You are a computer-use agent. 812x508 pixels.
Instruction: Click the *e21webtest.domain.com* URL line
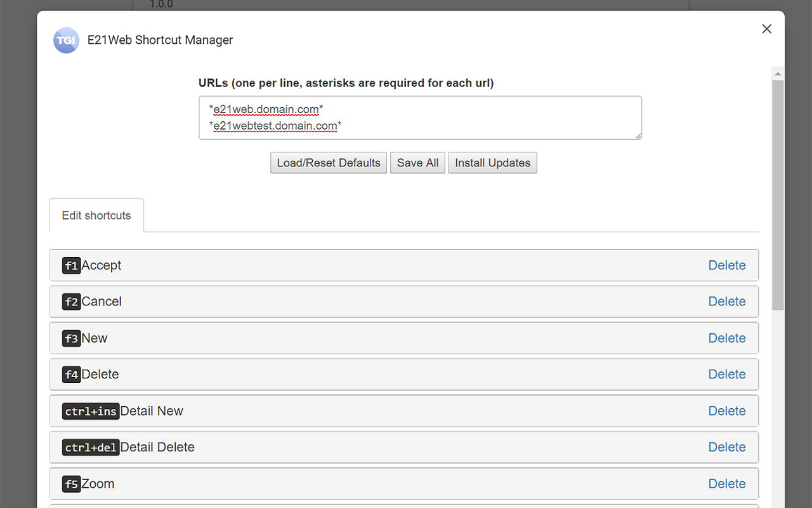click(275, 126)
